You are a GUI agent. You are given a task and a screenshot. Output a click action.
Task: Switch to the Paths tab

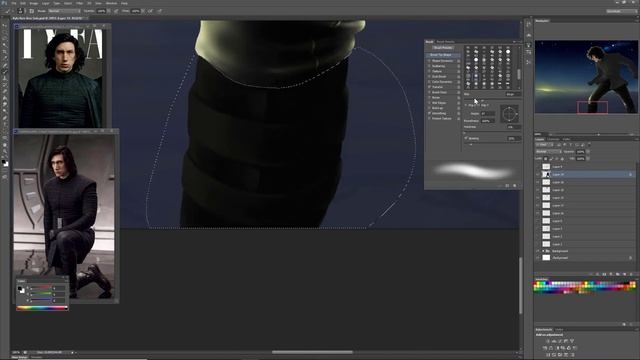pyautogui.click(x=567, y=139)
